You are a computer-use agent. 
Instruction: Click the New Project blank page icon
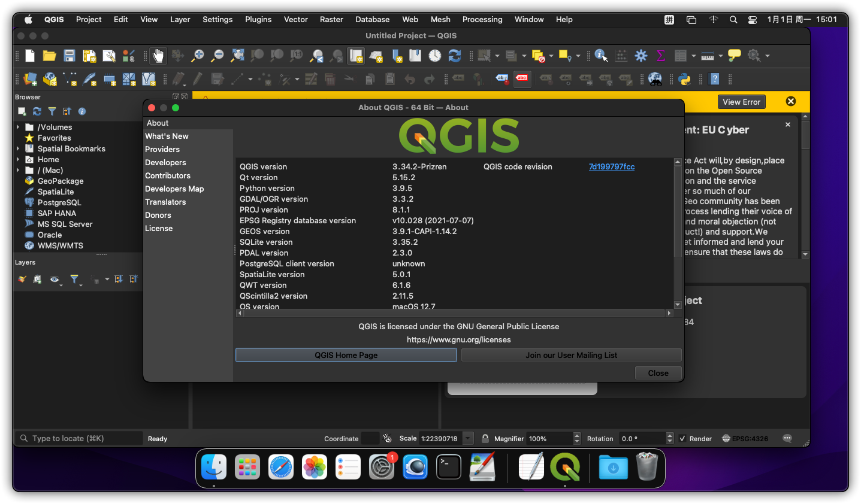30,56
